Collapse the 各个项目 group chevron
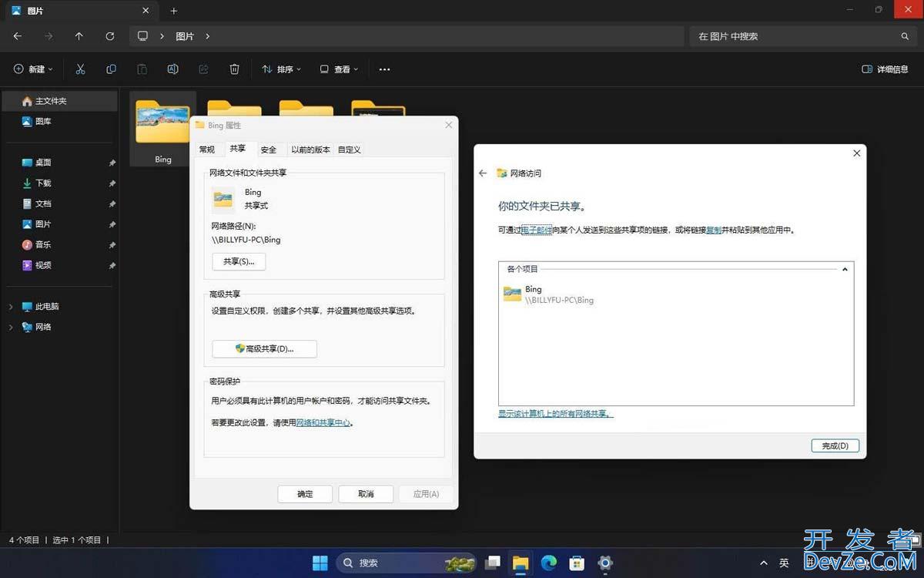 tap(845, 270)
